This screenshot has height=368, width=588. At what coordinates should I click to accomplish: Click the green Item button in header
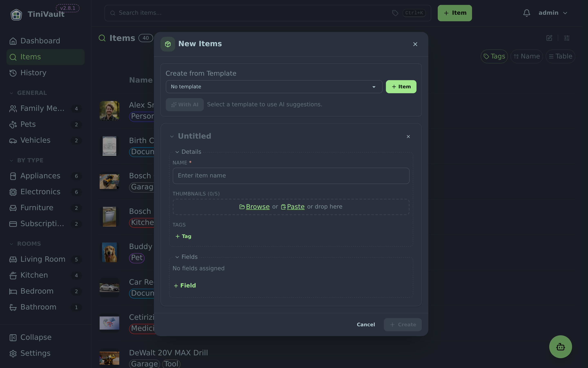tap(455, 13)
